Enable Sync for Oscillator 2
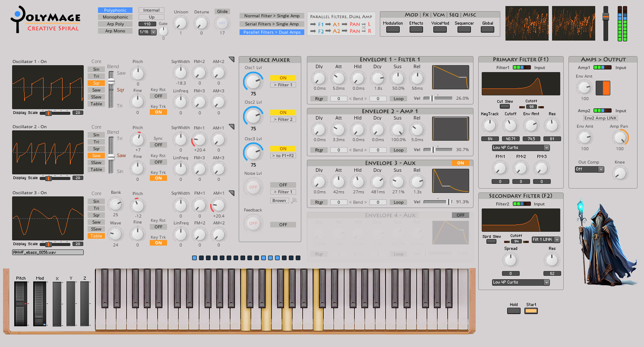Screen dimensions: 644x347 click(x=158, y=145)
